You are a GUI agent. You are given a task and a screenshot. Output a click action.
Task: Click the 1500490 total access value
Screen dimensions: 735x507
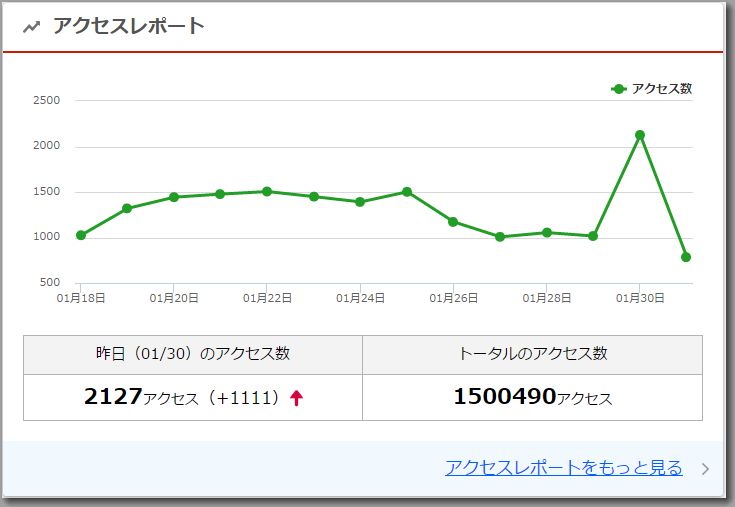504,397
